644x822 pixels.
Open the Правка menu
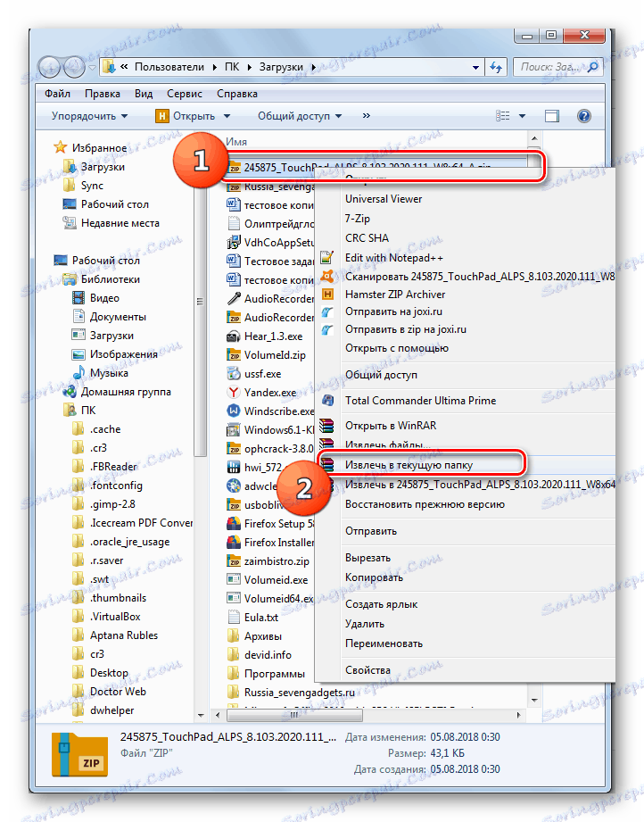[x=103, y=94]
